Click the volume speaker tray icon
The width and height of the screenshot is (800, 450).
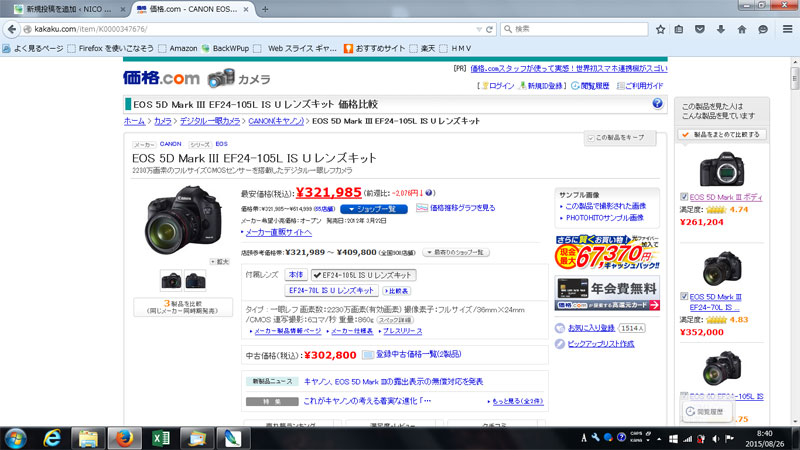(x=715, y=439)
